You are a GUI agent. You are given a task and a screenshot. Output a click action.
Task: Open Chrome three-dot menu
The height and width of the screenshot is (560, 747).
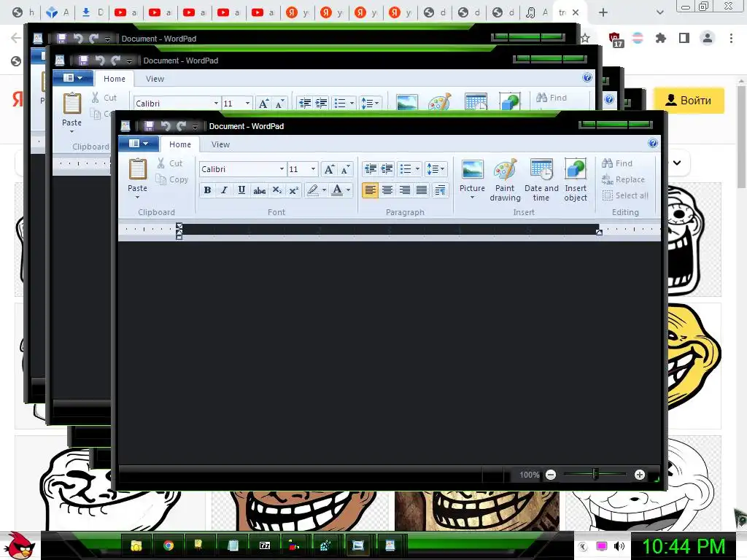[731, 38]
